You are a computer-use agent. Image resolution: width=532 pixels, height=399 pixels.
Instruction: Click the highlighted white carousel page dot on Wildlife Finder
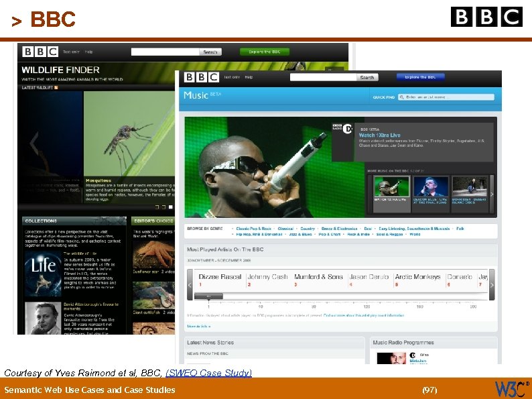171,207
